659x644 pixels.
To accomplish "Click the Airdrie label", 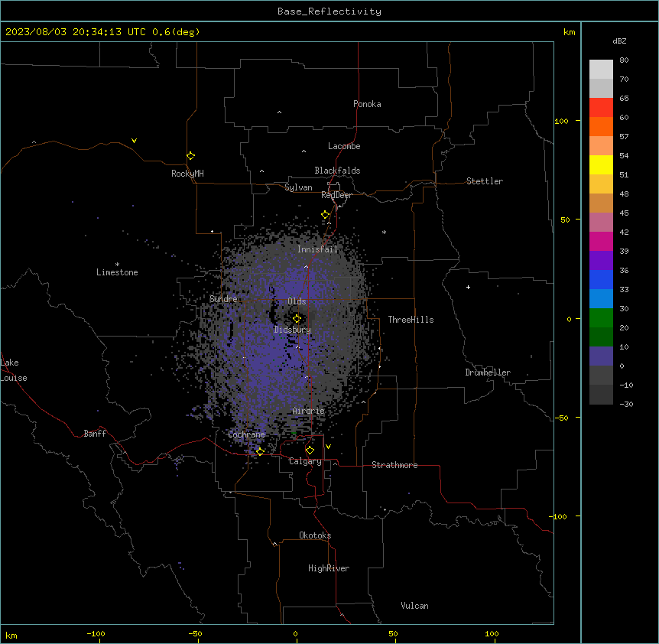I will [x=309, y=411].
